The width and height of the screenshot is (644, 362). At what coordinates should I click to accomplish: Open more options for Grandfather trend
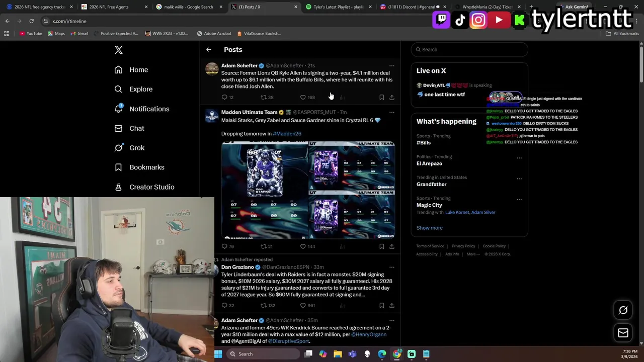[x=519, y=179]
